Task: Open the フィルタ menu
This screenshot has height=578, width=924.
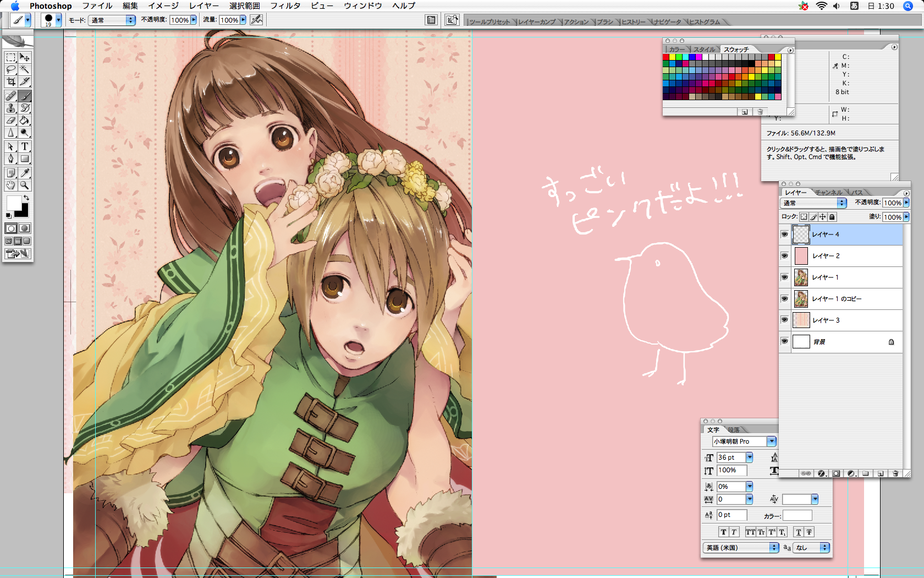Action: 285,6
